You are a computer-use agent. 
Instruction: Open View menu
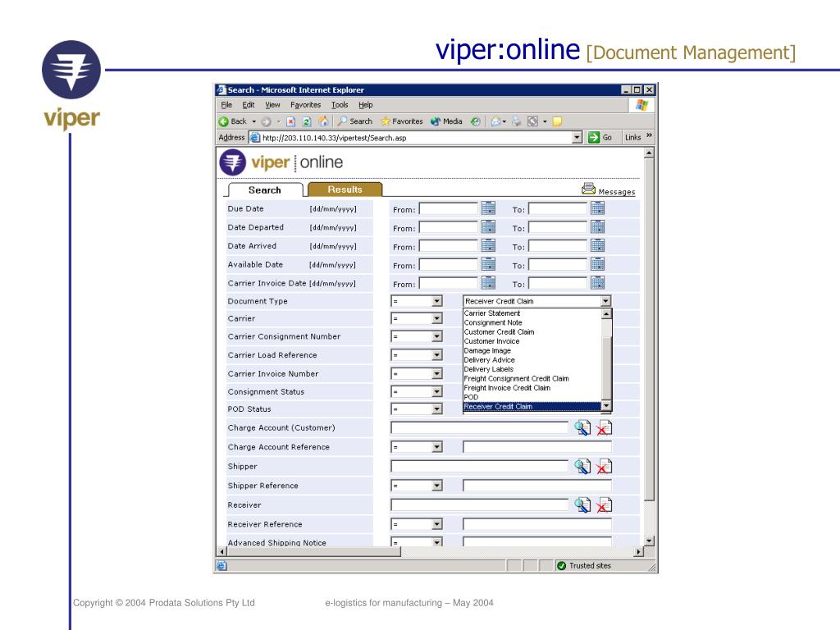tap(272, 105)
